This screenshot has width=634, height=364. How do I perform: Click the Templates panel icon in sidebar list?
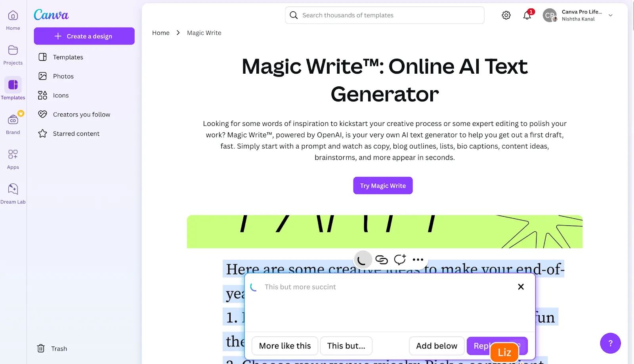point(43,57)
